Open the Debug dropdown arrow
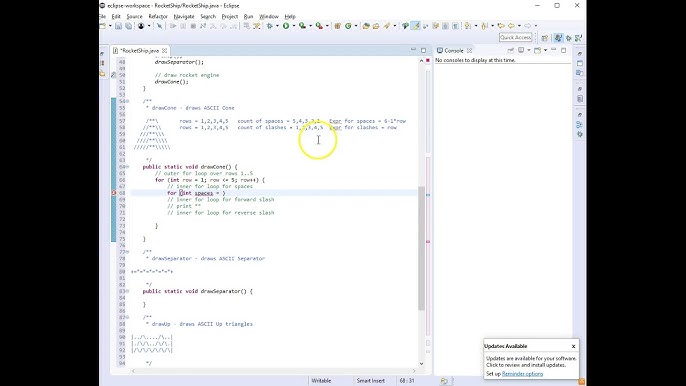Viewport: 686px width, 386px height. (x=277, y=26)
